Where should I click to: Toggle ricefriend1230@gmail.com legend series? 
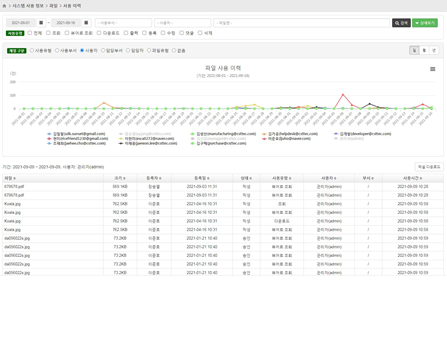coord(78,138)
